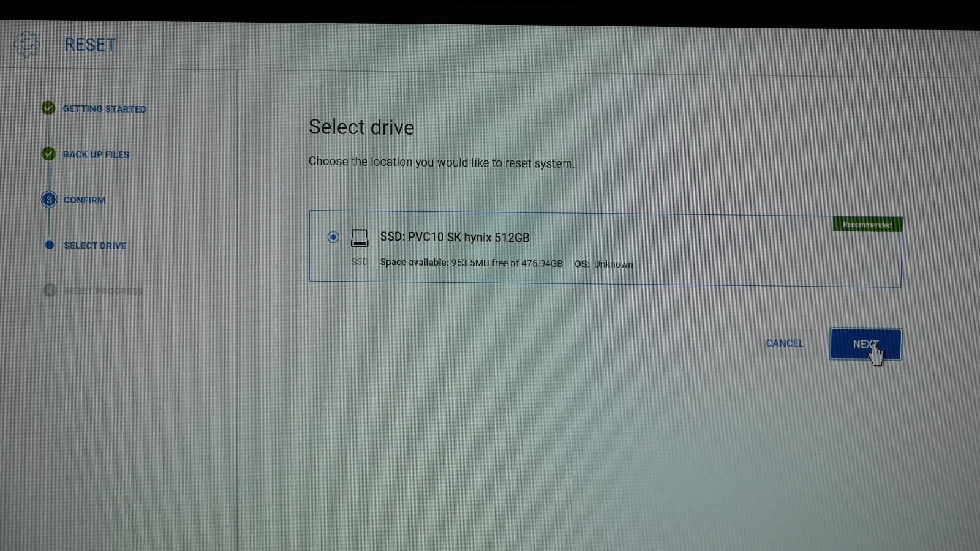This screenshot has height=551, width=980.
Task: Click the 'OS: Unknown' text
Action: (x=603, y=264)
